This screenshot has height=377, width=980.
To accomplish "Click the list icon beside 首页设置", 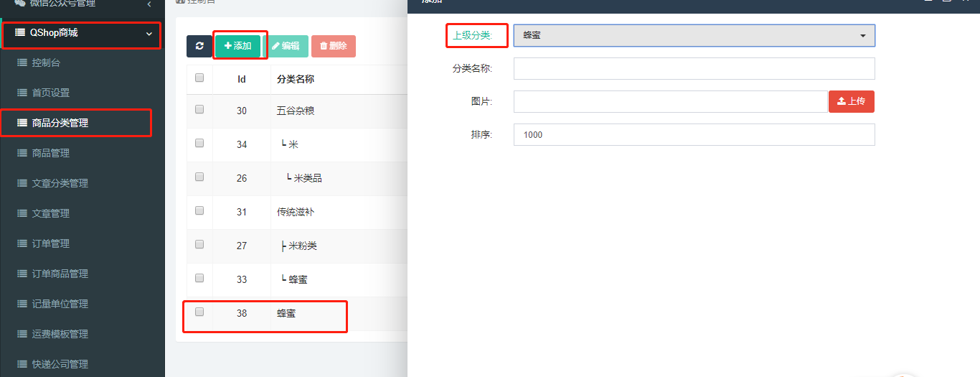I will (22, 93).
